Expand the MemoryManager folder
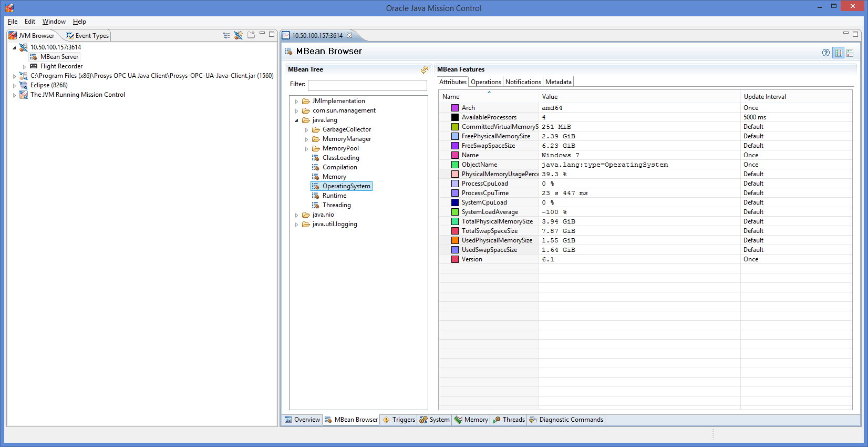The width and height of the screenshot is (868, 447). pos(306,139)
